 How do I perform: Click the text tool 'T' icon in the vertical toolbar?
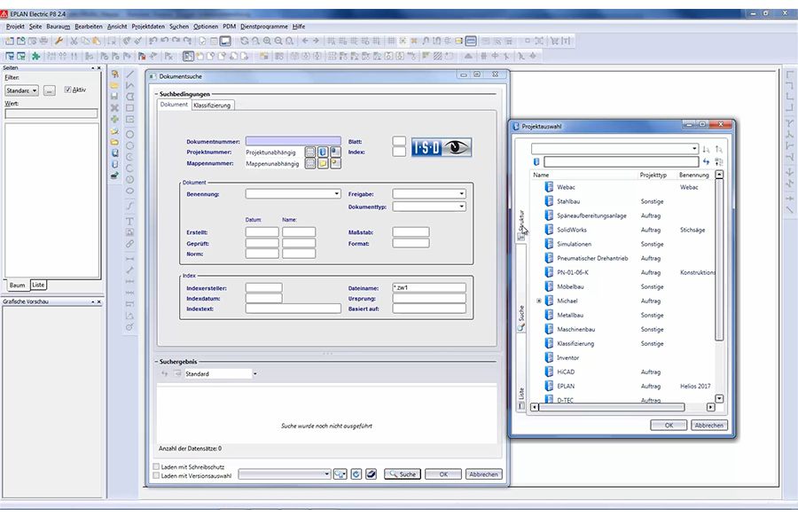click(129, 222)
